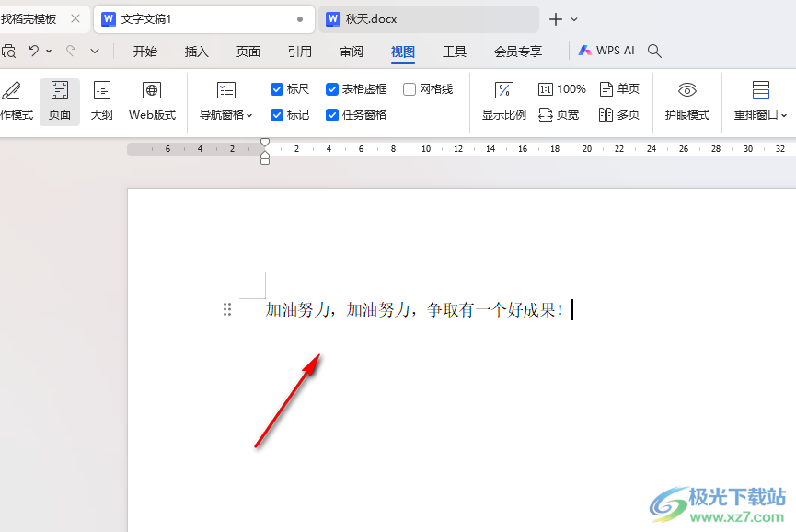Screen dimensions: 796x532
Task: Switch to the 文字文稿1 document tab
Action: 203,19
